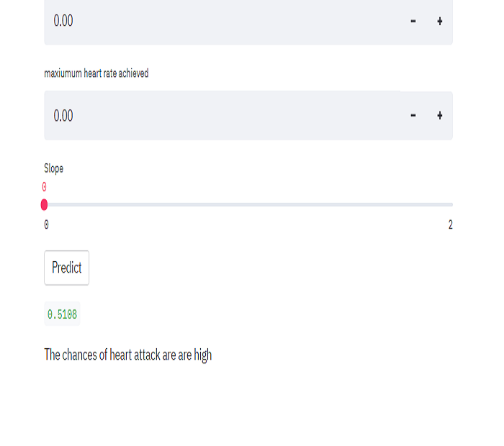Screen dimensions: 504x446
Task: Click the 0.00 value in top field
Action: point(63,21)
